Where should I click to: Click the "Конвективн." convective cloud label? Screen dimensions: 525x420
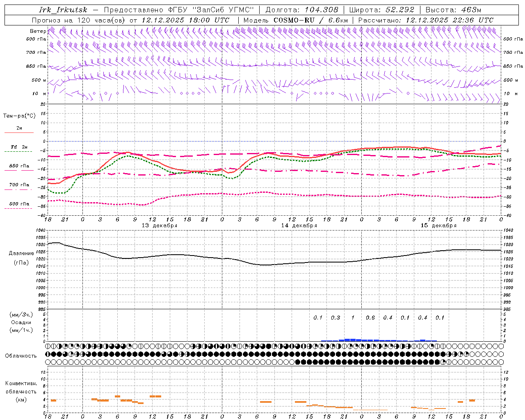pyautogui.click(x=21, y=383)
